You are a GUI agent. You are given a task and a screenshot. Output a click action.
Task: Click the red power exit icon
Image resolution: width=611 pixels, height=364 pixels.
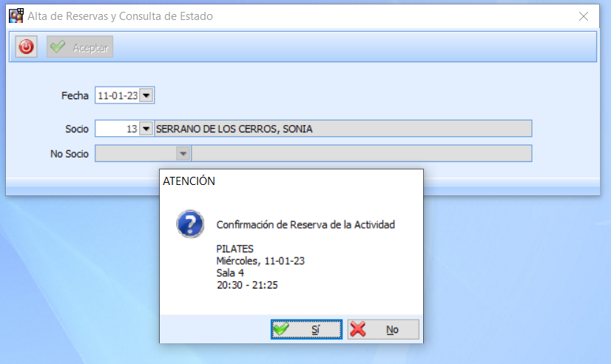click(x=26, y=47)
